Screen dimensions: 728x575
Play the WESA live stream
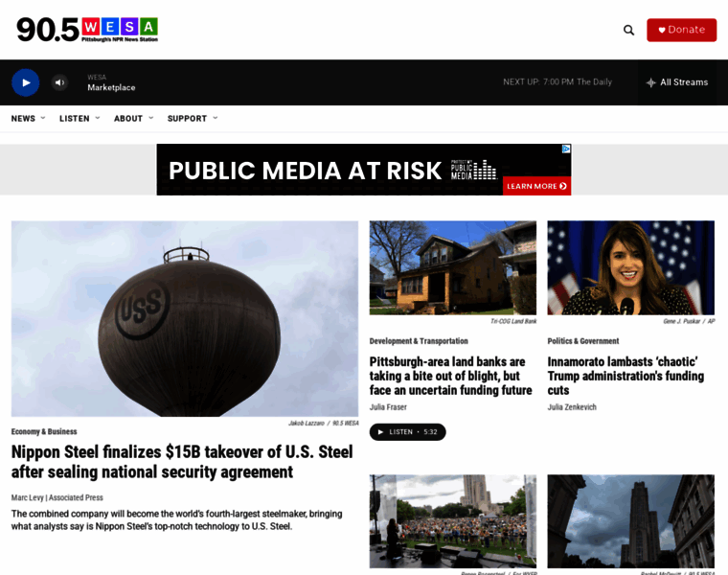coord(26,82)
